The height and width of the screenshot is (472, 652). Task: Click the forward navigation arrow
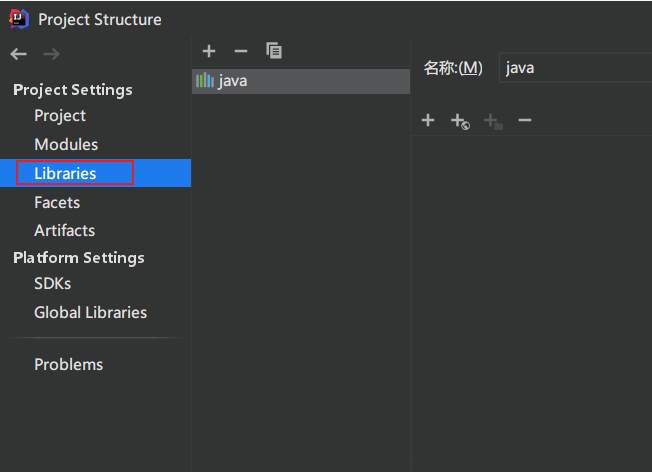[x=51, y=54]
